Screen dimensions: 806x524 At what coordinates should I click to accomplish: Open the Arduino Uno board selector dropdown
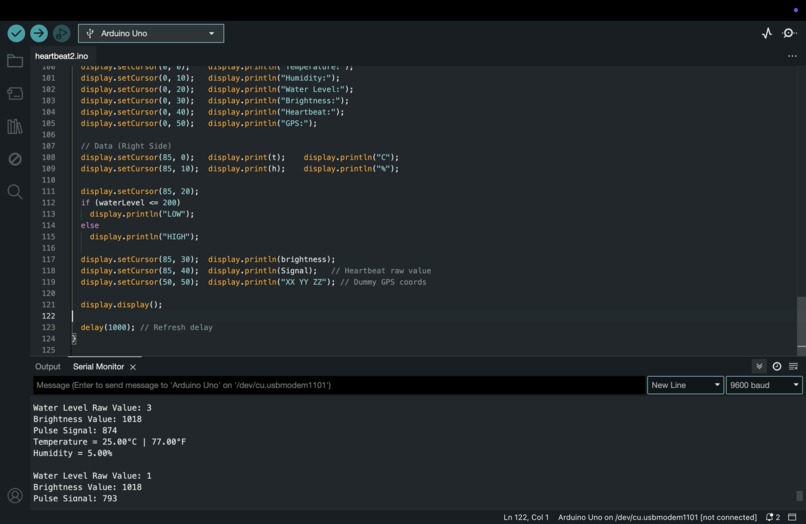[151, 33]
